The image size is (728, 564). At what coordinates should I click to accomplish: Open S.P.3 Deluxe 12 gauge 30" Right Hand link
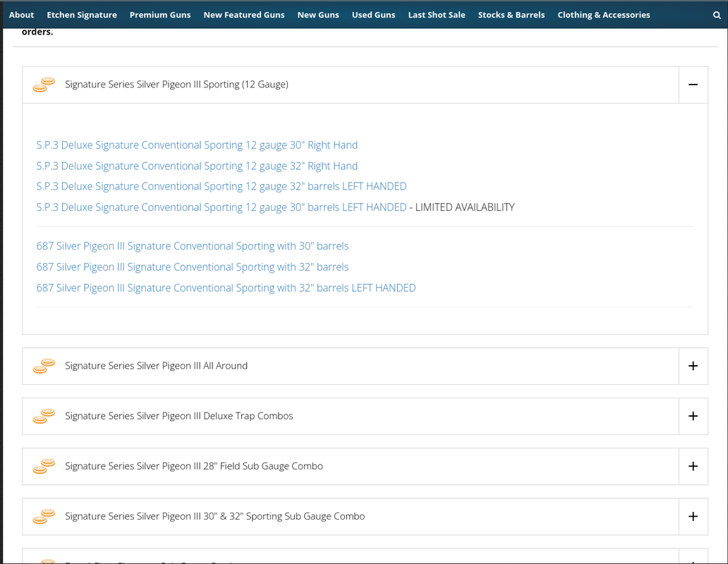197,145
